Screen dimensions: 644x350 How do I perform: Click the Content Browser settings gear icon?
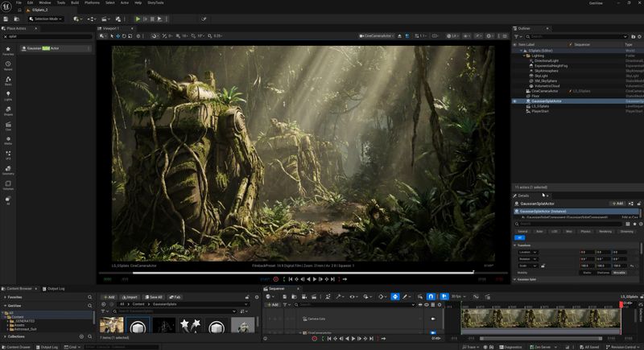pos(257,297)
